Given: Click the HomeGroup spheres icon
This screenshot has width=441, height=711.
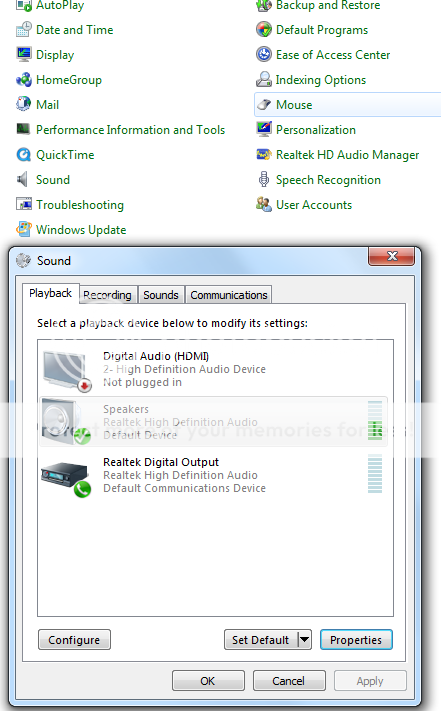Looking at the screenshot, I should click(x=24, y=79).
